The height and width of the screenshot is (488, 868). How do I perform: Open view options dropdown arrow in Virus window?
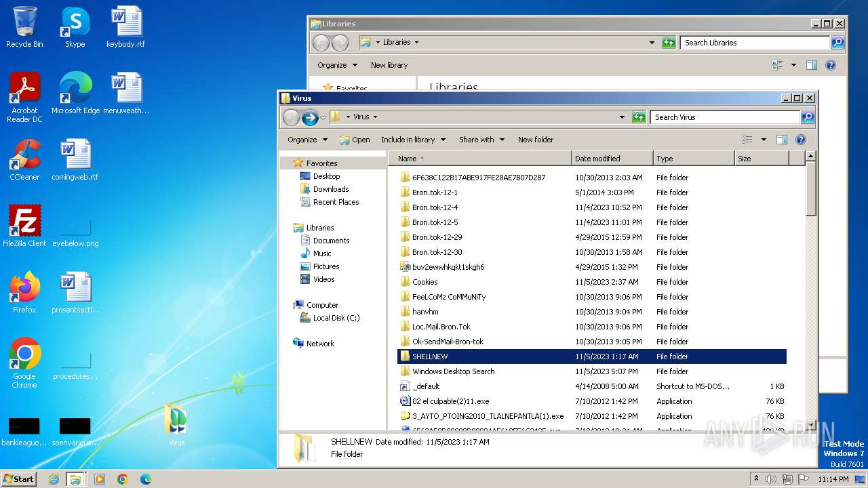click(x=764, y=140)
